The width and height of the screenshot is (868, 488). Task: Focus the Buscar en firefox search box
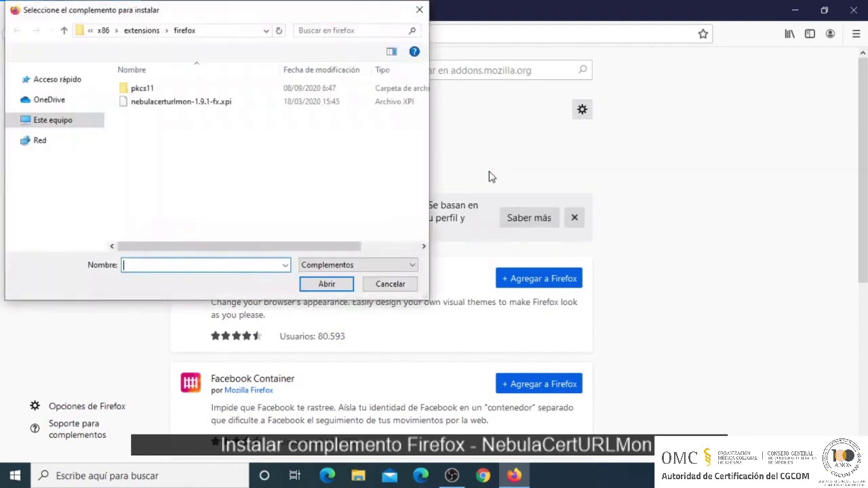pyautogui.click(x=357, y=30)
